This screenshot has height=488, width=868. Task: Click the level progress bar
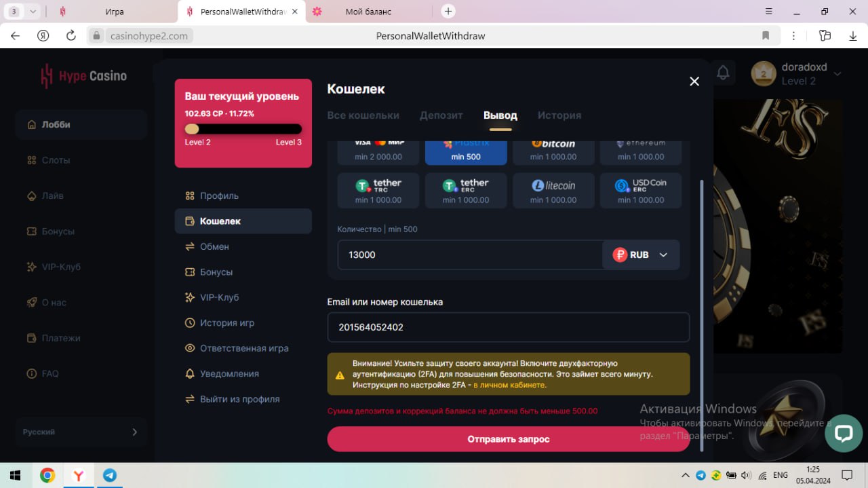click(243, 129)
